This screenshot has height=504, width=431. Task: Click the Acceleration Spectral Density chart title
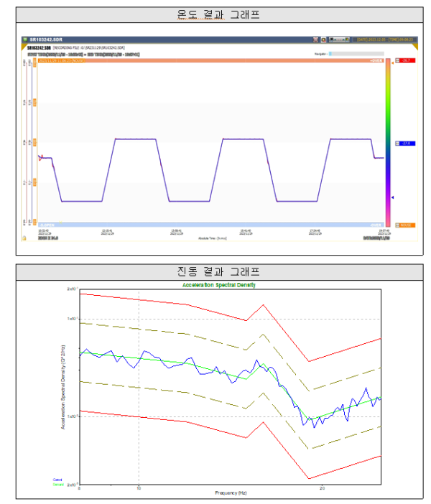[x=218, y=285]
